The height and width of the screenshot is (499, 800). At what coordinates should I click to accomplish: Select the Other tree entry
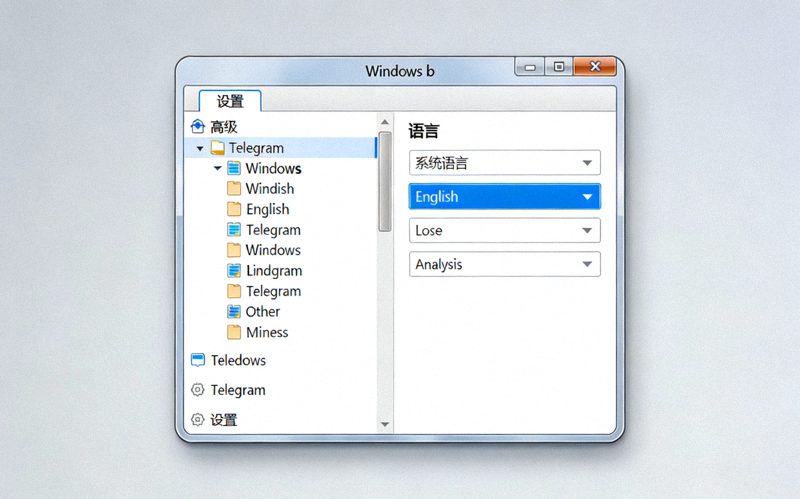[263, 311]
